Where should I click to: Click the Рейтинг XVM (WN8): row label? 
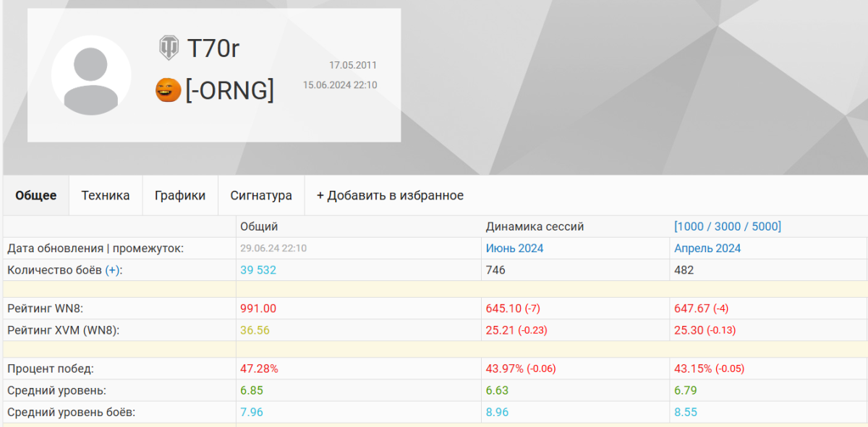pos(63,330)
